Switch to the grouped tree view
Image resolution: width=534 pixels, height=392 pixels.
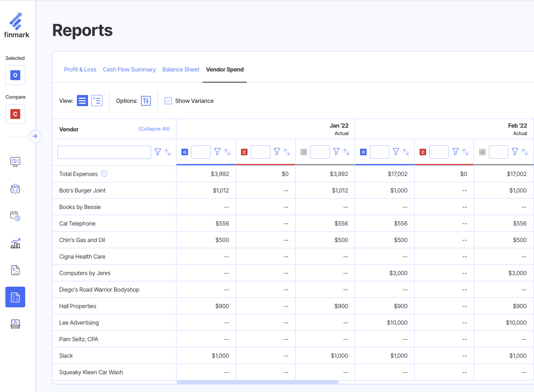(97, 101)
